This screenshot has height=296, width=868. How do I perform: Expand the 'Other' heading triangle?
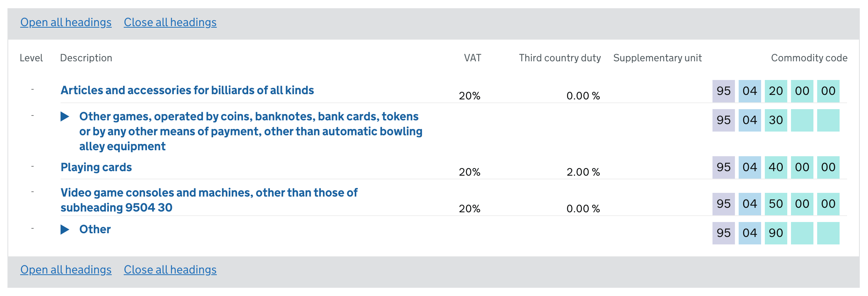pyautogui.click(x=65, y=229)
